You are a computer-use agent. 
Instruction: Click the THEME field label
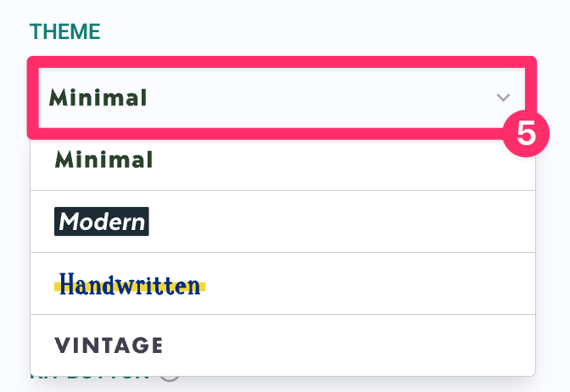pos(64,32)
